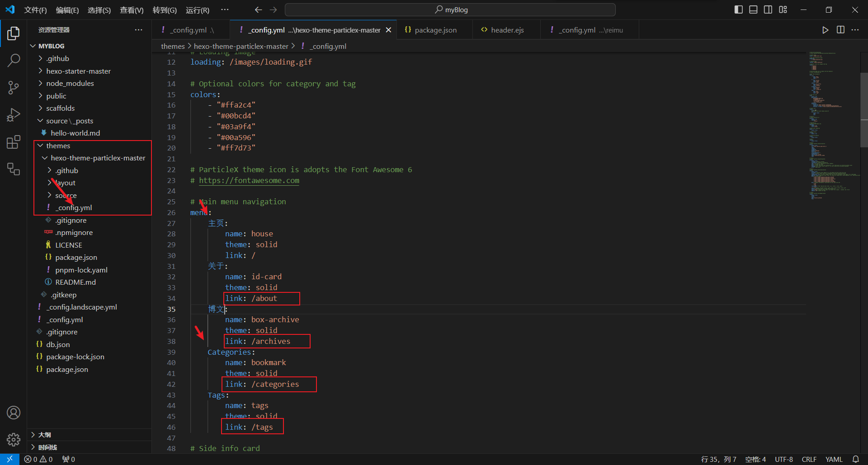This screenshot has height=465, width=868.
Task: Change the YAML language mode in status bar
Action: pyautogui.click(x=834, y=459)
